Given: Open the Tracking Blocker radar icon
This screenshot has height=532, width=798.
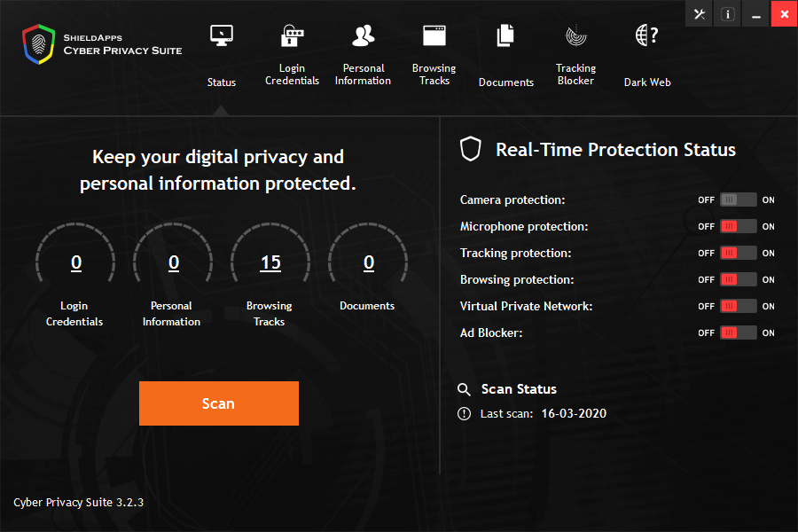Looking at the screenshot, I should (576, 35).
